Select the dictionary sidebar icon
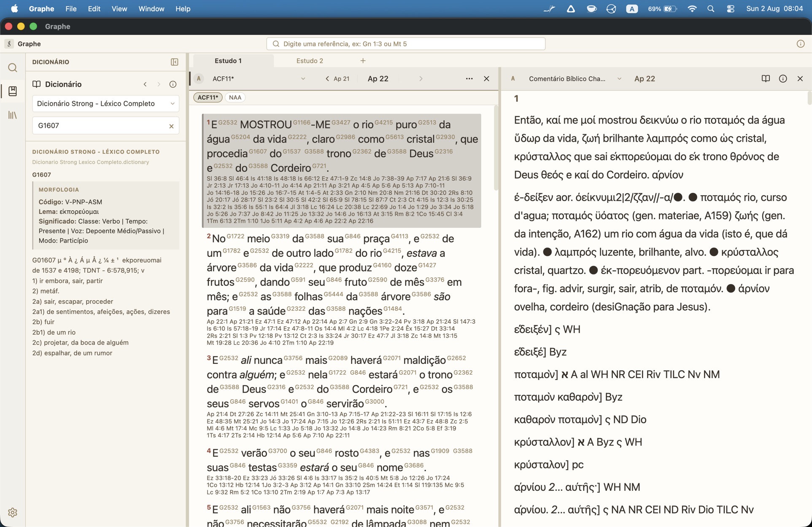The image size is (812, 527). 13,91
